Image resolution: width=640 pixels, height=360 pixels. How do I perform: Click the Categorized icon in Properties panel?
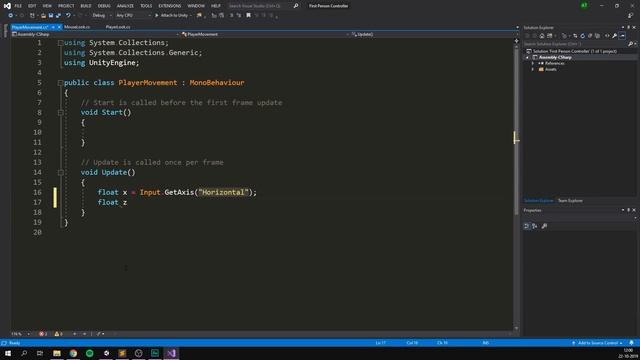tap(527, 226)
